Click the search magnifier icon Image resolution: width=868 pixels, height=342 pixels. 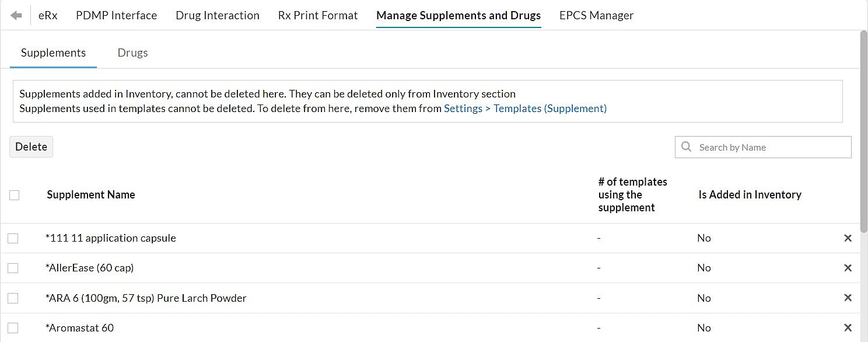tap(687, 147)
